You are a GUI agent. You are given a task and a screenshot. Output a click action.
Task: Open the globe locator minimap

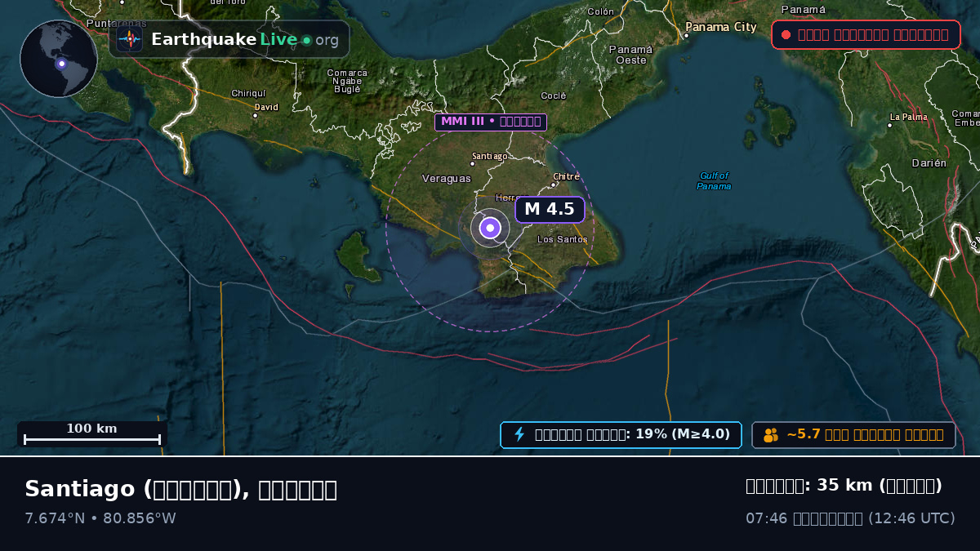click(59, 59)
